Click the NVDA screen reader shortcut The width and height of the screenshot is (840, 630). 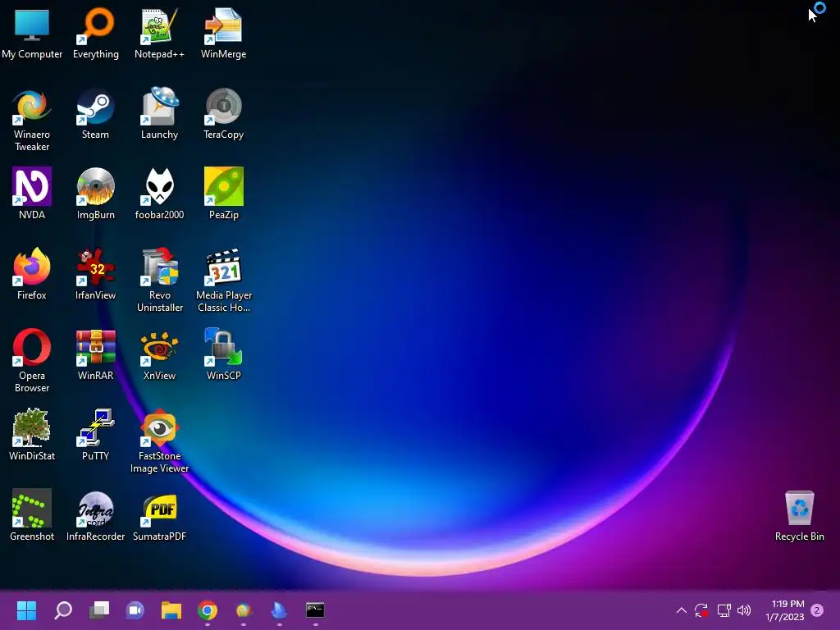(32, 194)
